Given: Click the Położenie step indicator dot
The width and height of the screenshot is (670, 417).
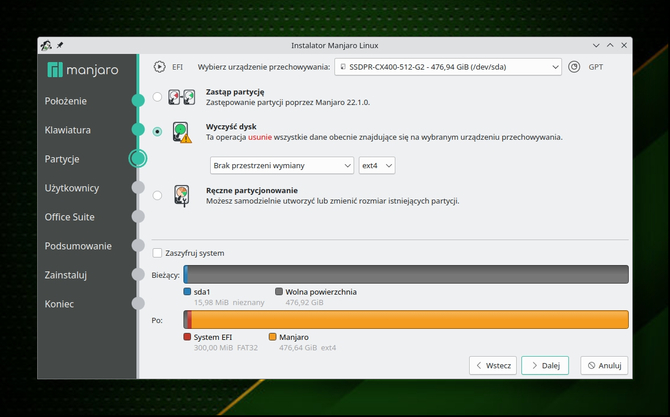Looking at the screenshot, I should click(138, 100).
